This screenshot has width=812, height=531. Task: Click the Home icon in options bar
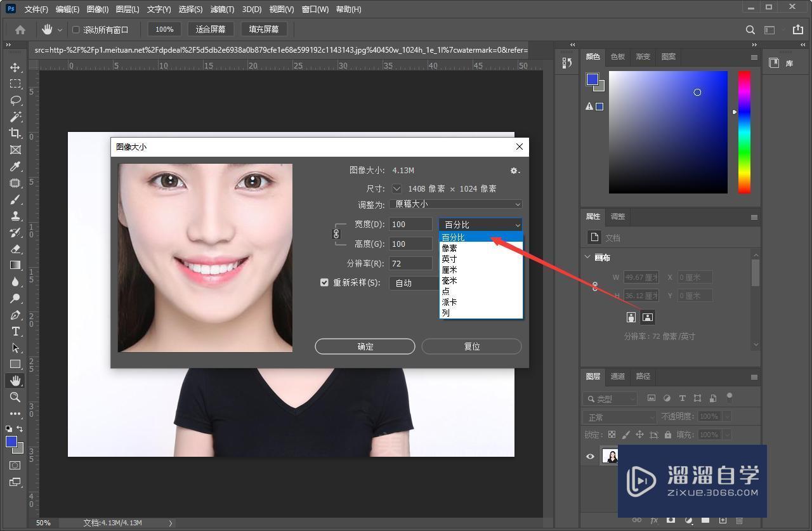(20, 29)
